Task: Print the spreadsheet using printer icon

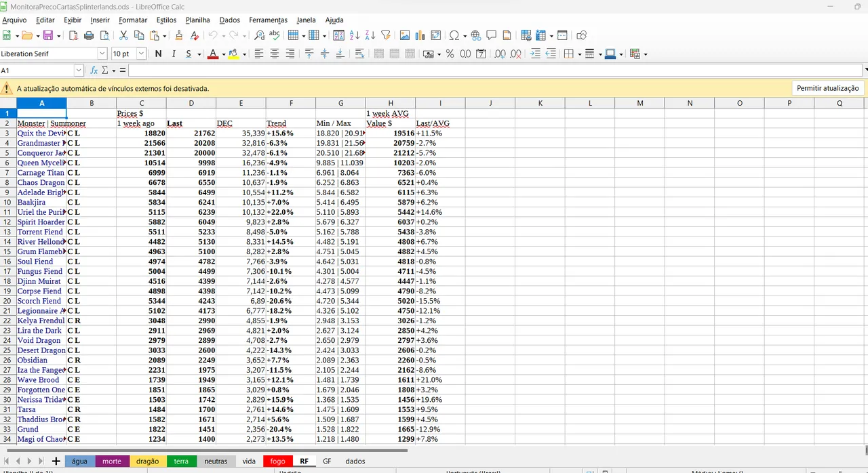Action: tap(89, 35)
